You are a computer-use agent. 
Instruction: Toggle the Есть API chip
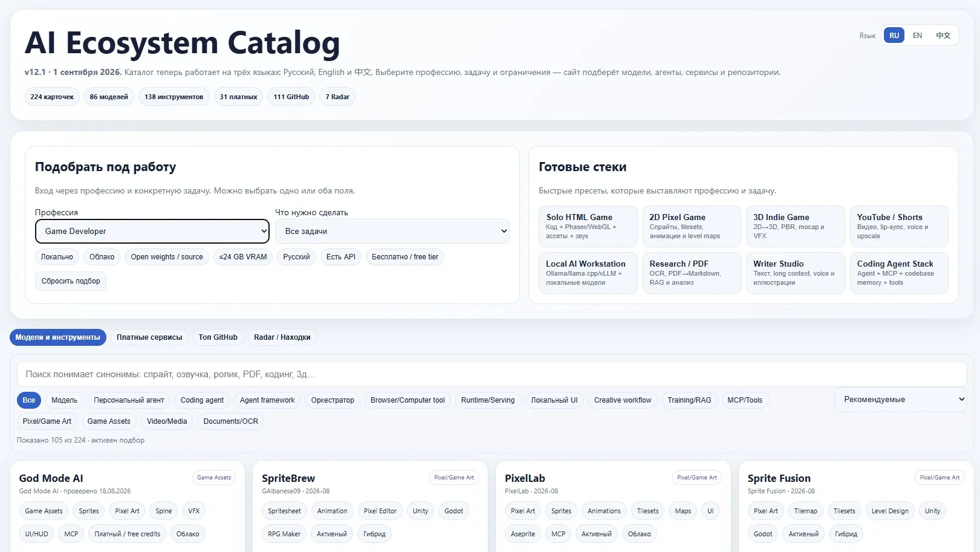(341, 257)
